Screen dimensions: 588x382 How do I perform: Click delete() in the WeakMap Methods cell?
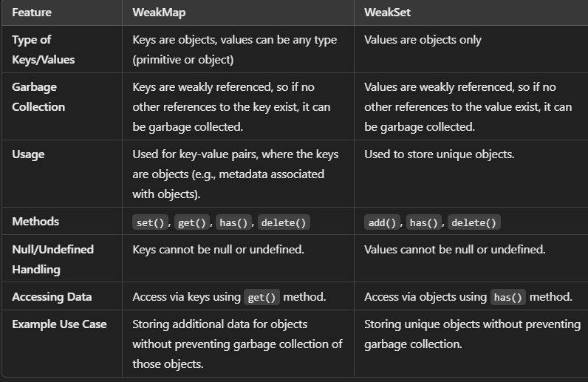(284, 222)
